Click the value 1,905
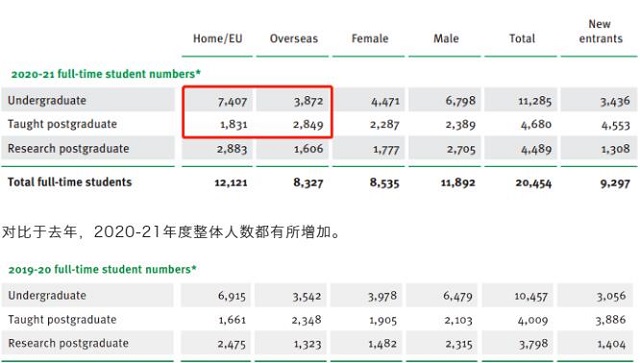This screenshot has width=640, height=363. point(383,321)
